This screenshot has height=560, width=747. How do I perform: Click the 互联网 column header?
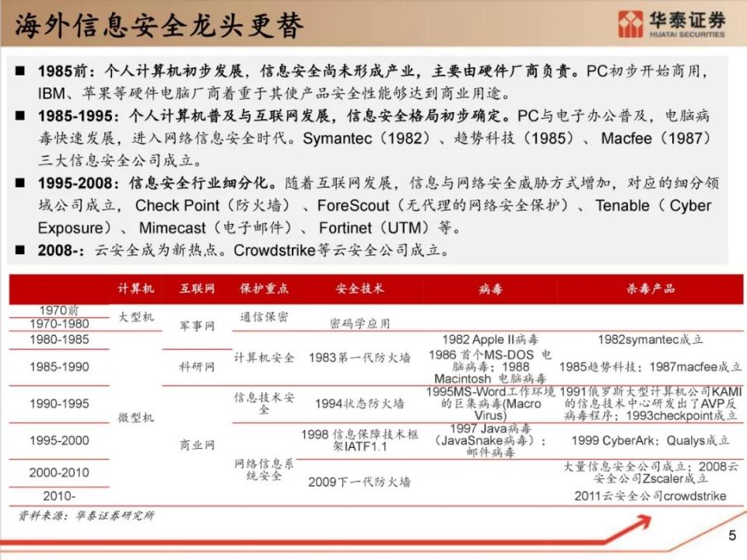197,289
